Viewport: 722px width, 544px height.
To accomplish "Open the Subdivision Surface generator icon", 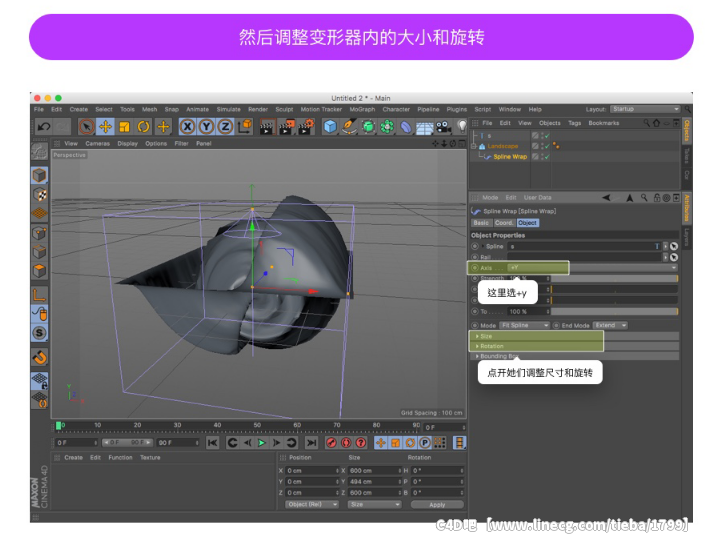I will tap(368, 126).
